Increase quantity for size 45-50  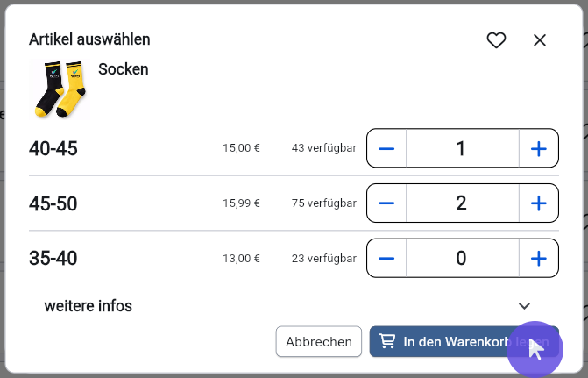pos(539,203)
